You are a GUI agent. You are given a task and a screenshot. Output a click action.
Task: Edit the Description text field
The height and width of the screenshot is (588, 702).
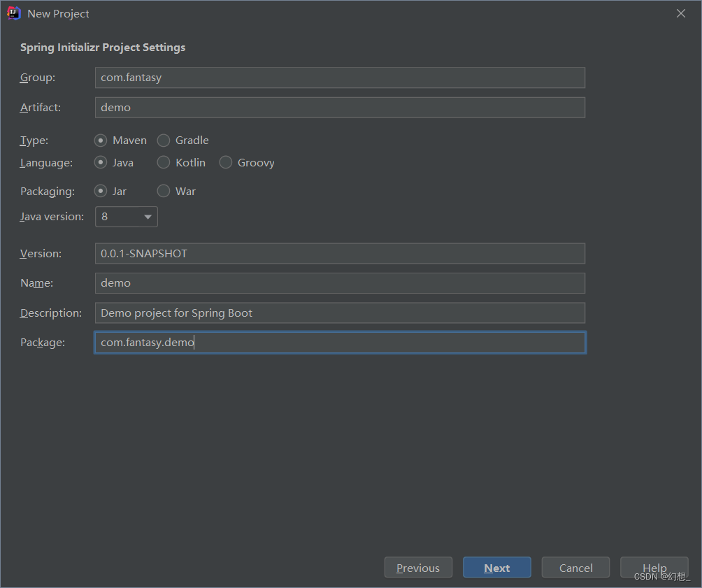tap(340, 313)
